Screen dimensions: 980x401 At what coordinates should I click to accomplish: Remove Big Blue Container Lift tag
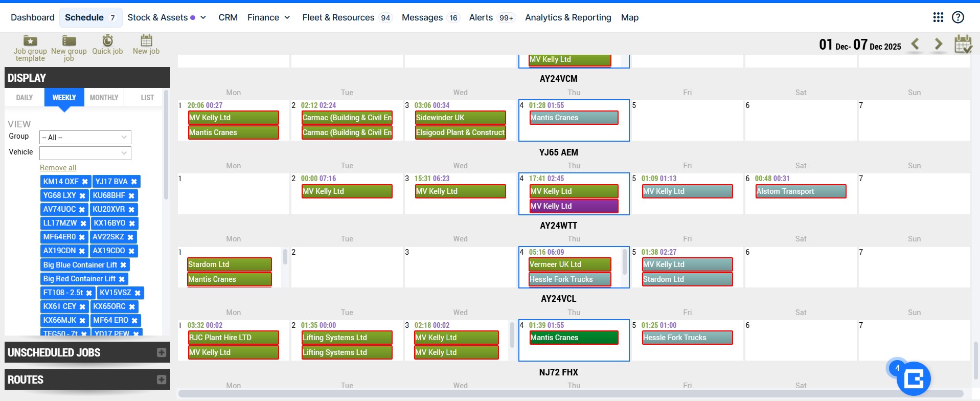(x=123, y=265)
